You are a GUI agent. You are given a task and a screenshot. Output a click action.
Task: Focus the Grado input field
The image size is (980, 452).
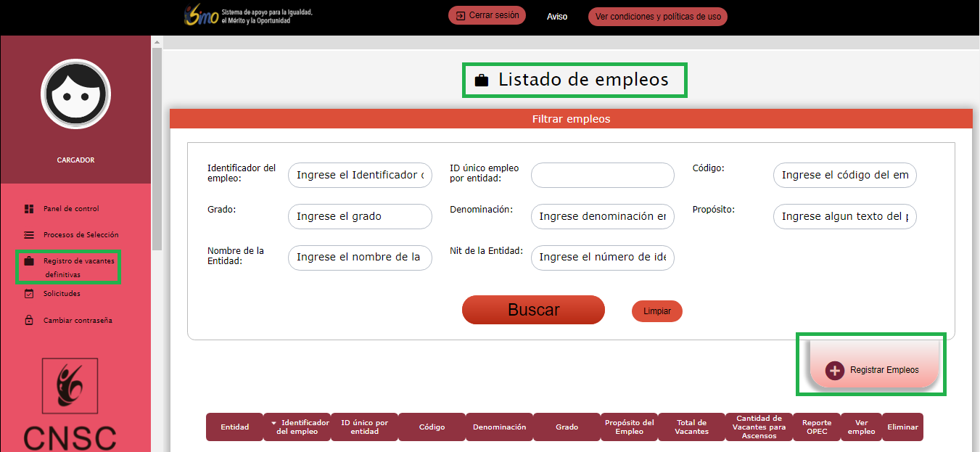(x=360, y=216)
